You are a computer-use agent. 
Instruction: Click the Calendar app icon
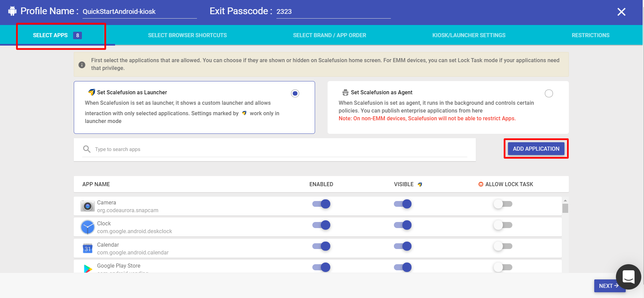pyautogui.click(x=88, y=249)
